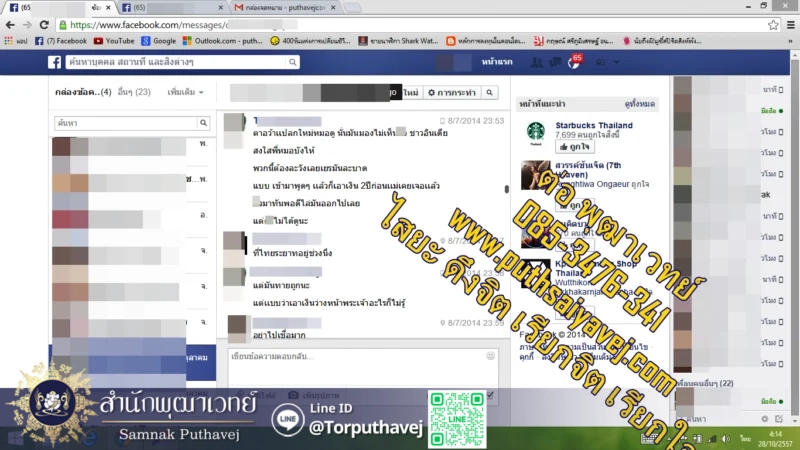Click the ถูกใจ like button under Starbucks Thailand
The height and width of the screenshot is (450, 800).
point(575,147)
